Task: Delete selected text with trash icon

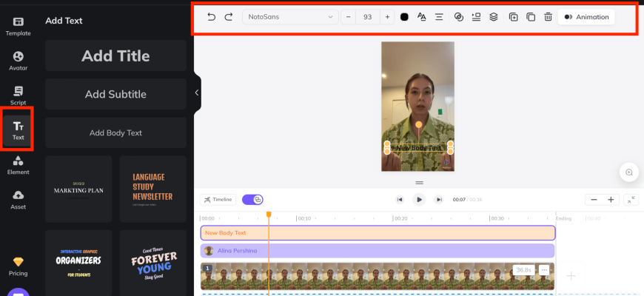Action: (548, 16)
